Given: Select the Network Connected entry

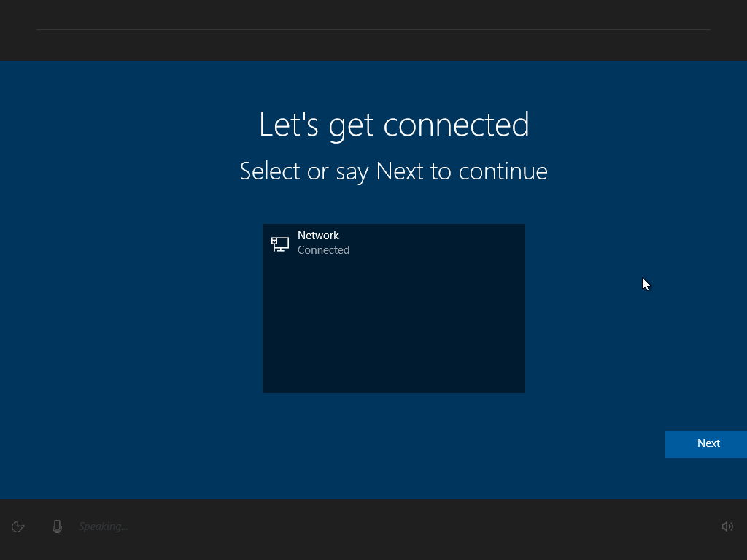Looking at the screenshot, I should coord(393,243).
